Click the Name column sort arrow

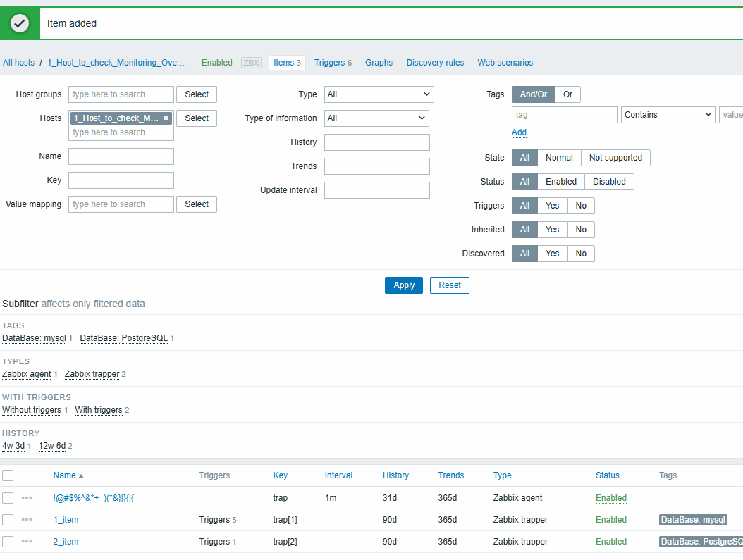[x=81, y=476]
